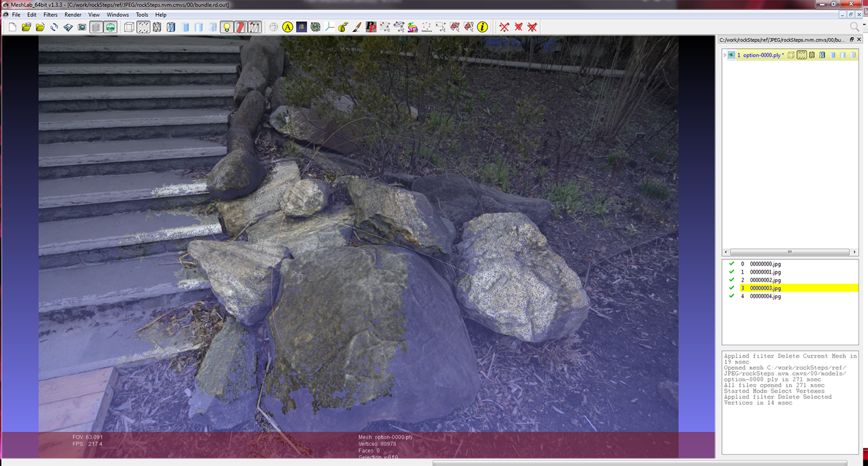This screenshot has height=466, width=868.
Task: Open the Edit menu
Action: (32, 15)
